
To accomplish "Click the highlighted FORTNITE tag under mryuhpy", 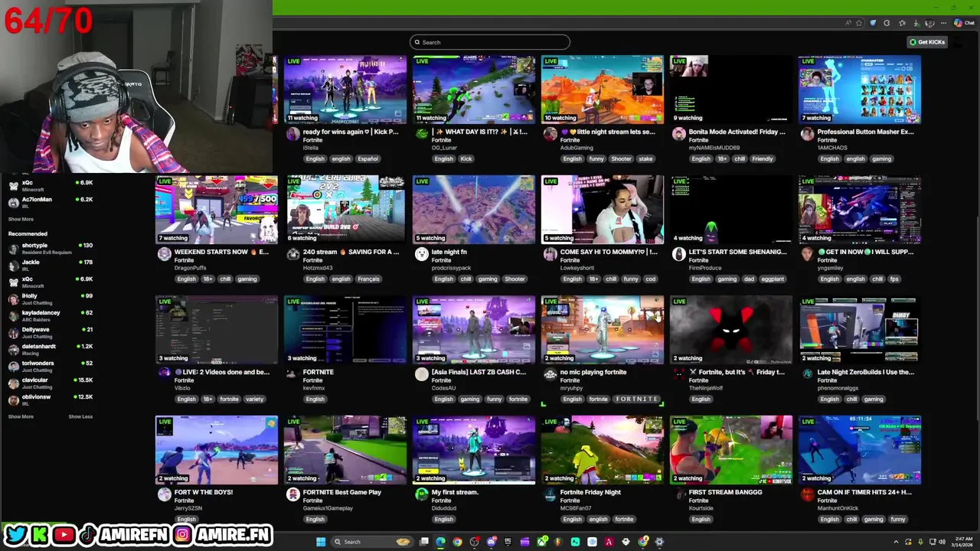I will coord(637,399).
